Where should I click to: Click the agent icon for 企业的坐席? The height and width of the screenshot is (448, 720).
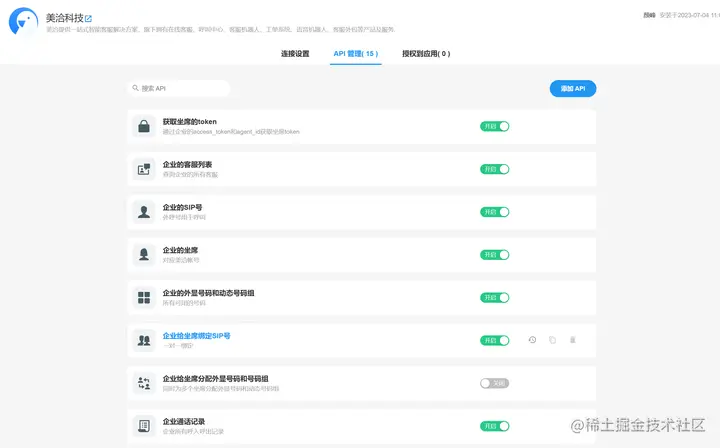pyautogui.click(x=144, y=255)
